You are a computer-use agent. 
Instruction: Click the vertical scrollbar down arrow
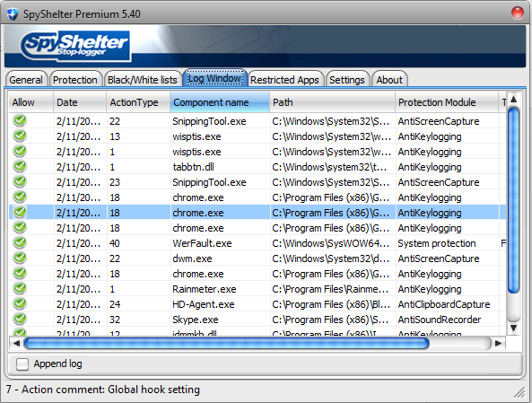click(x=514, y=328)
